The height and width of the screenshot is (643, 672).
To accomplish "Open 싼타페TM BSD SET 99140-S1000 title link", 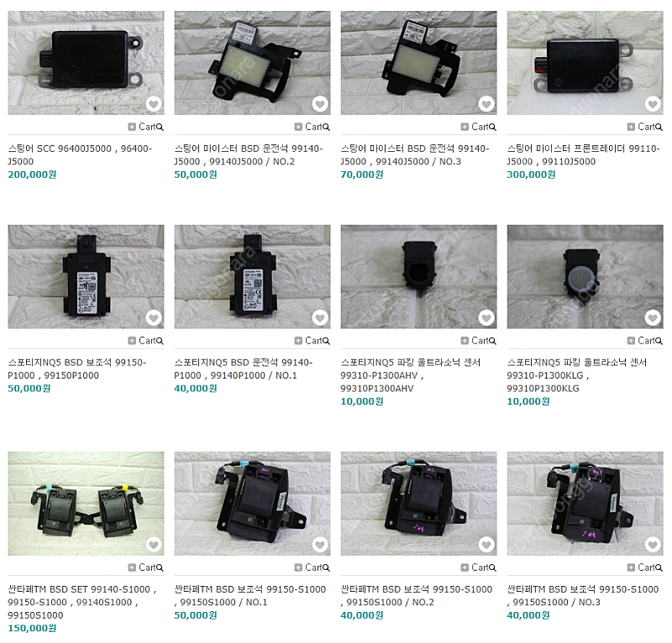I will 81,602.
